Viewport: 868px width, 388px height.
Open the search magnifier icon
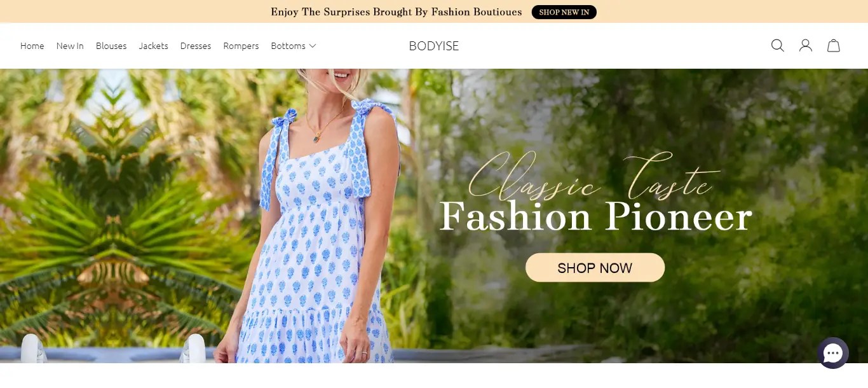point(777,46)
